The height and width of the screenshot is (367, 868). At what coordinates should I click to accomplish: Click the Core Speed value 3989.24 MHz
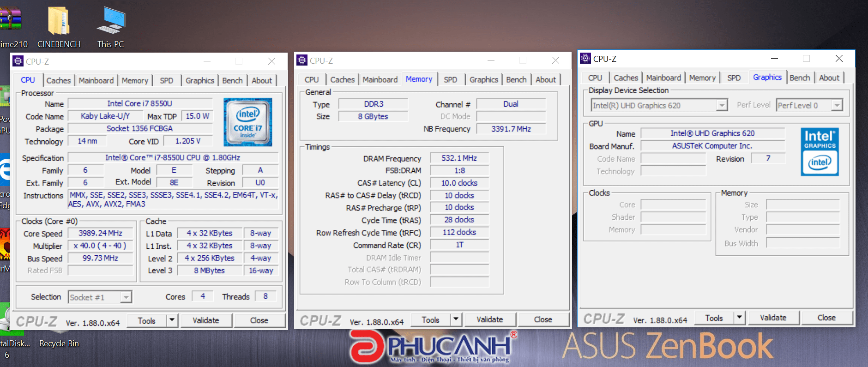(100, 234)
